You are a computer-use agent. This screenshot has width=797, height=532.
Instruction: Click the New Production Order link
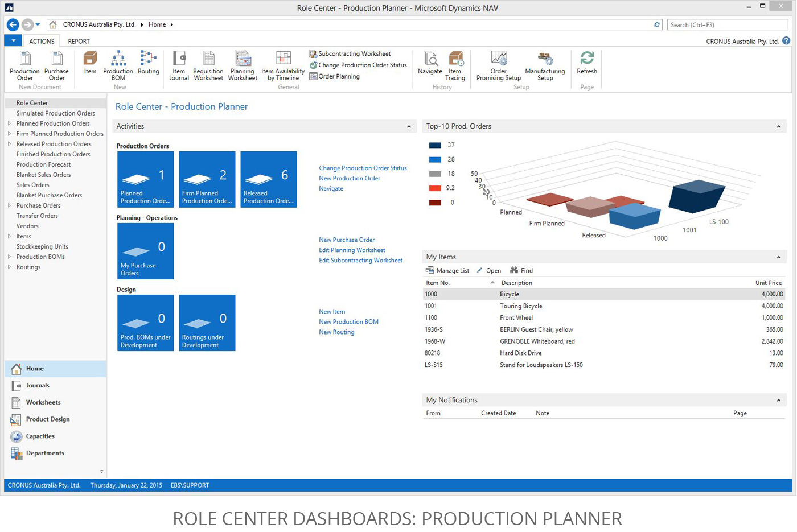click(349, 178)
